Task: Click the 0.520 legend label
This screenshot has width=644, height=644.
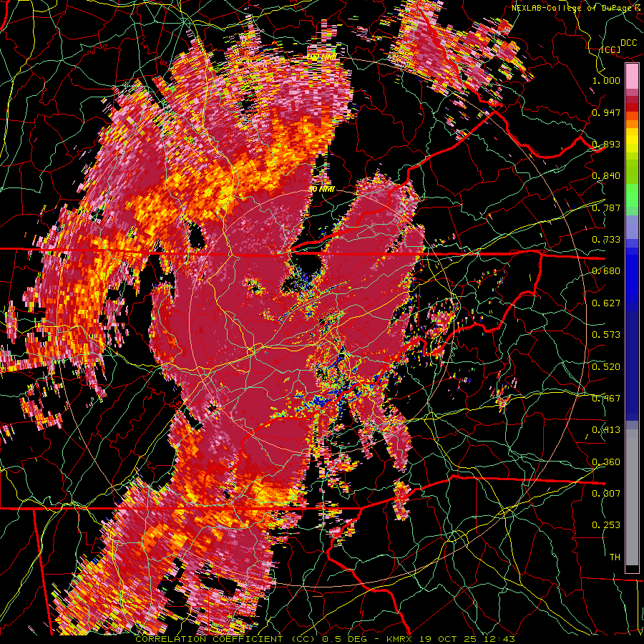Action: coord(606,367)
